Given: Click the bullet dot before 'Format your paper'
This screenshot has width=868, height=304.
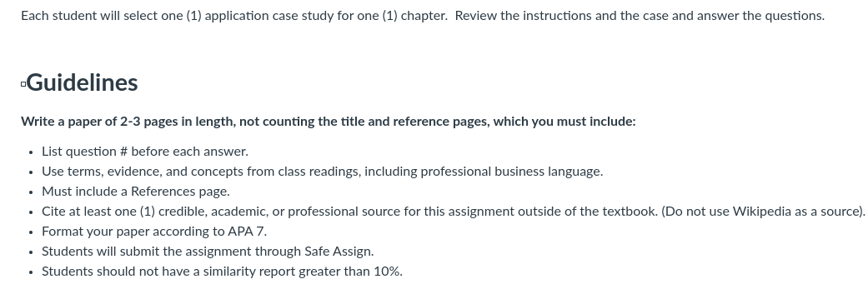Looking at the screenshot, I should [x=31, y=232].
